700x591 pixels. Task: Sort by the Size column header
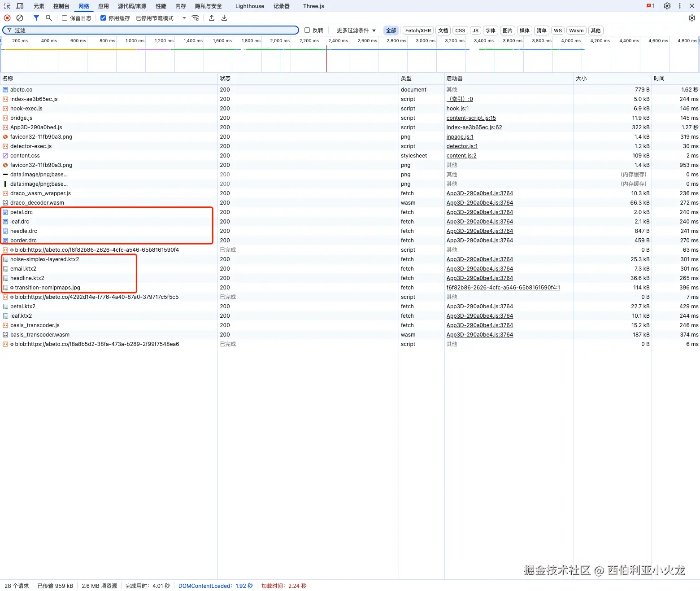(613, 79)
